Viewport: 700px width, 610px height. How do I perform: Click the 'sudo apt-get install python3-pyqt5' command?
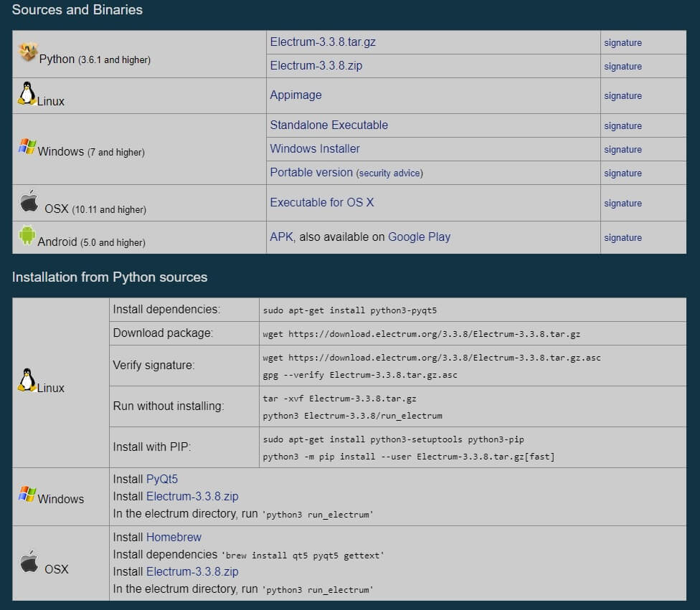coord(349,310)
